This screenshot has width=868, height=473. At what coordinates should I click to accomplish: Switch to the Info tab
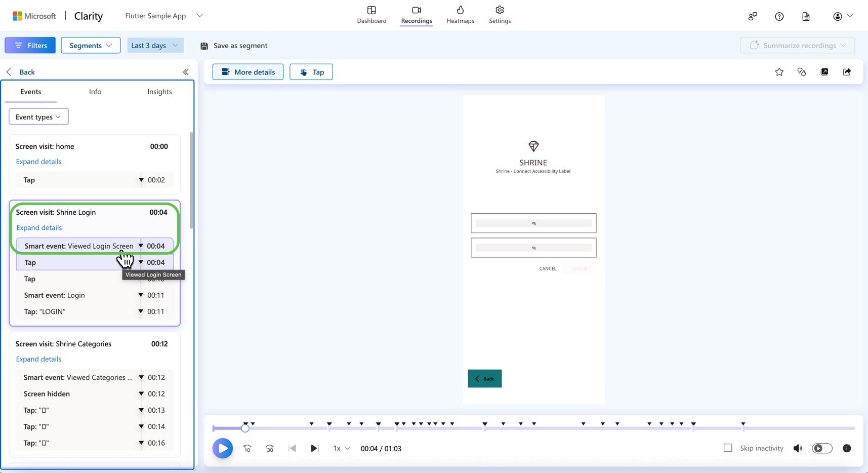pos(95,92)
